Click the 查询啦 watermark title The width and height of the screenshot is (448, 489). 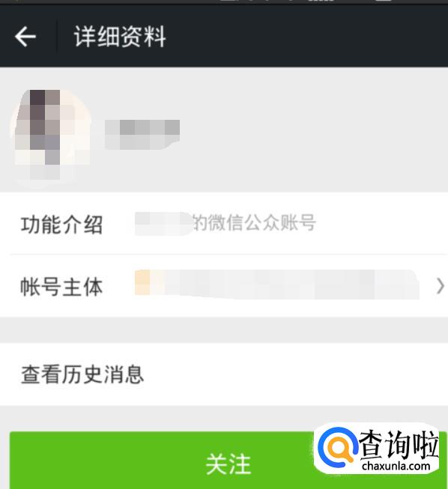399,444
